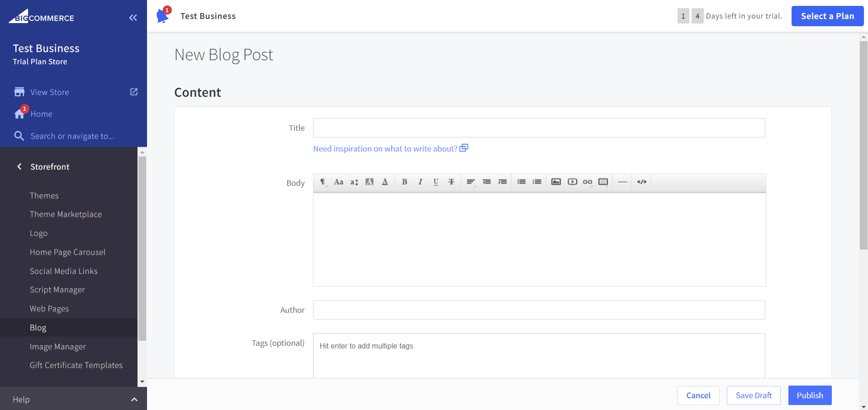The image size is (868, 410).
Task: Click the View Store link
Action: [50, 92]
